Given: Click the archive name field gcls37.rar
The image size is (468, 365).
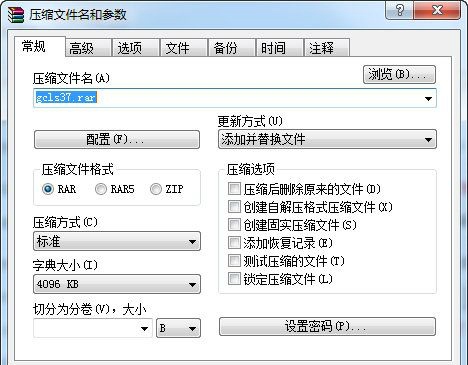Looking at the screenshot, I should [235, 98].
